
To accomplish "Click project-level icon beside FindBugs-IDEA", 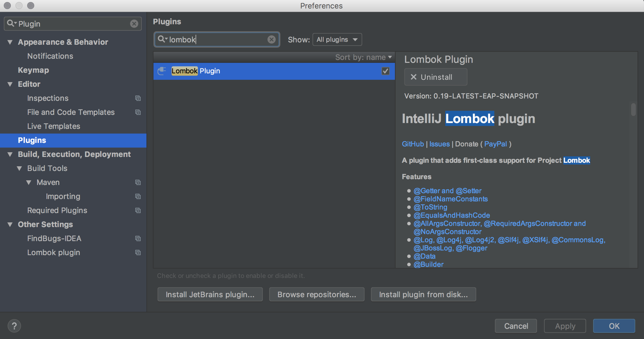I will coord(138,238).
